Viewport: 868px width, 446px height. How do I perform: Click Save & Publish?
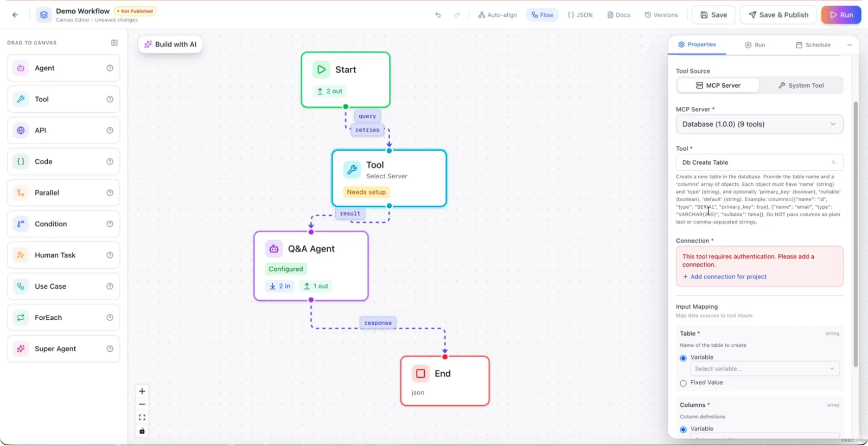(x=778, y=15)
